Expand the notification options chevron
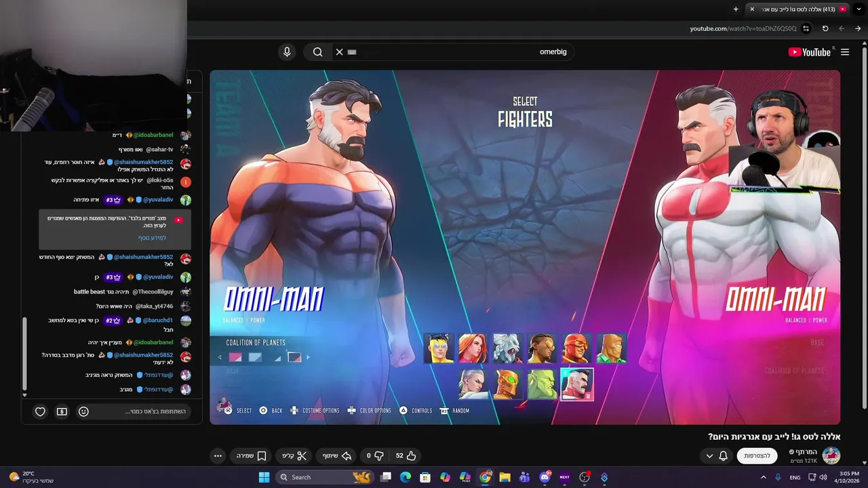 coord(709,456)
